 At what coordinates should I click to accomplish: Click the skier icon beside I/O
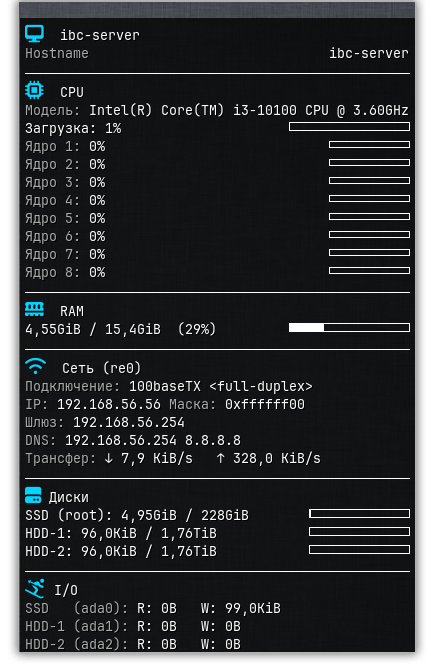(34, 588)
